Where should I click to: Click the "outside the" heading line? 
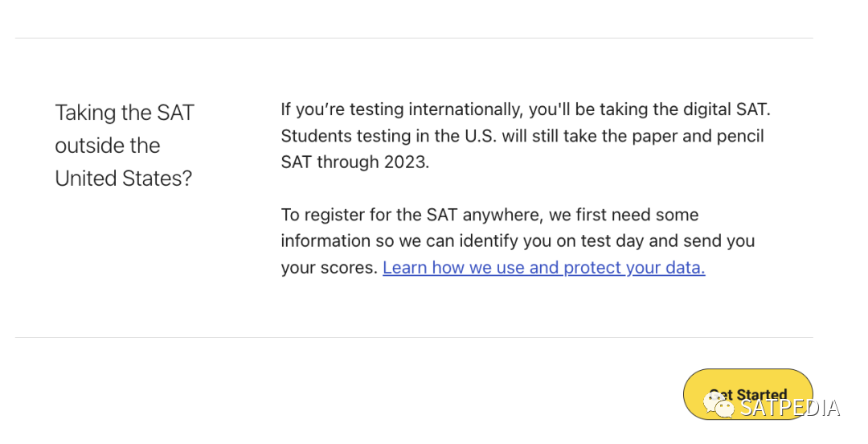(x=108, y=146)
